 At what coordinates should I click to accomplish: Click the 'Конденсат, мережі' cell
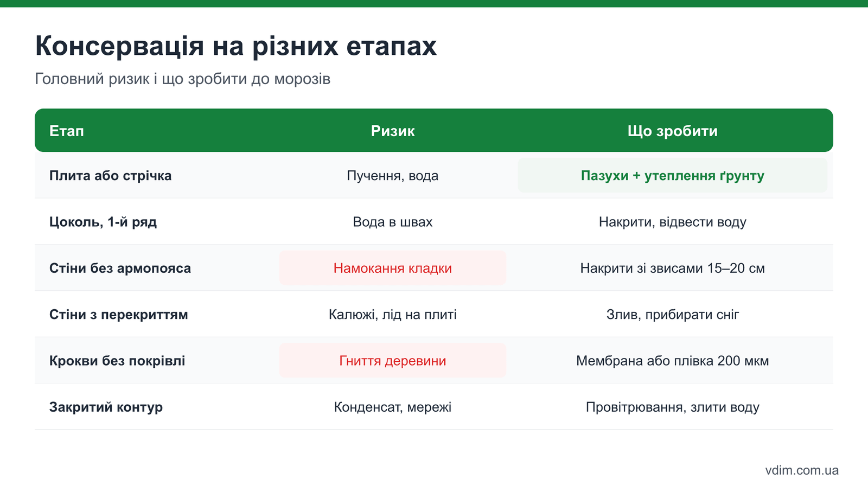pos(393,407)
